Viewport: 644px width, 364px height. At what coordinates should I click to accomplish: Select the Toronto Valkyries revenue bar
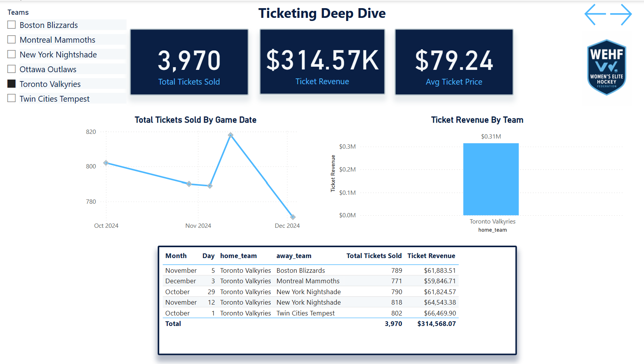tap(491, 179)
